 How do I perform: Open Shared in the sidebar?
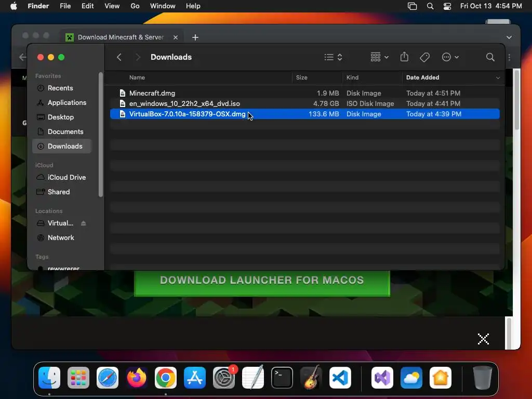tap(62, 192)
